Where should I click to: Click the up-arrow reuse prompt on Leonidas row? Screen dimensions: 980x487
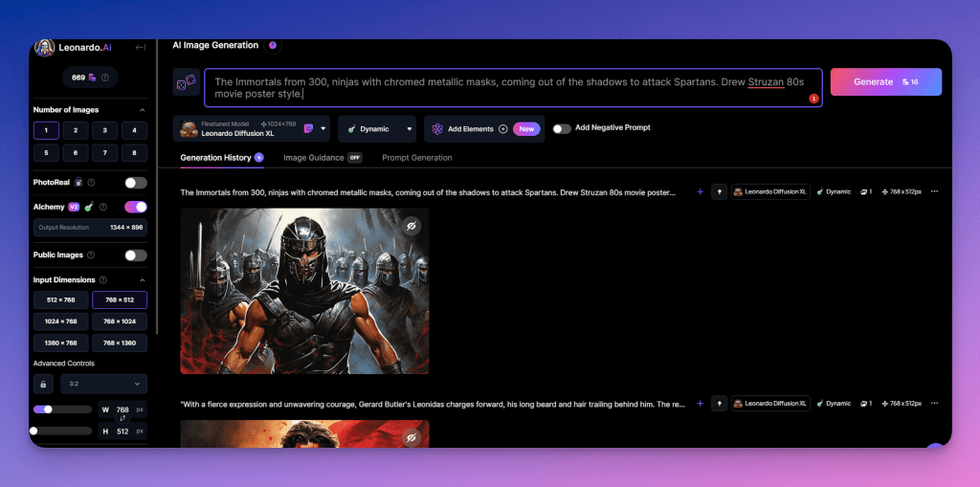[x=719, y=404]
